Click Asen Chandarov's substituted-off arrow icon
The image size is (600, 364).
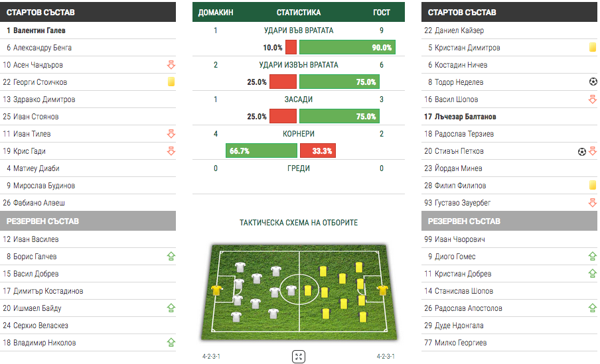pos(171,65)
